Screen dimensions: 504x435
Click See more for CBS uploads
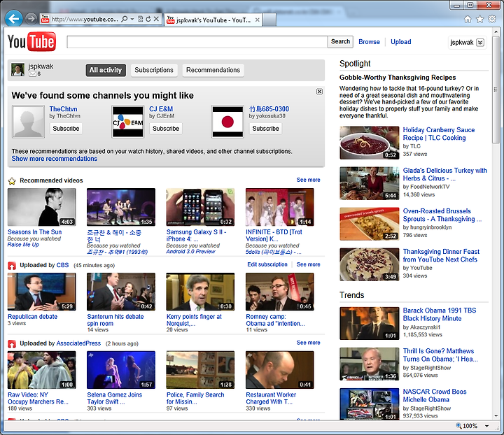(x=308, y=264)
